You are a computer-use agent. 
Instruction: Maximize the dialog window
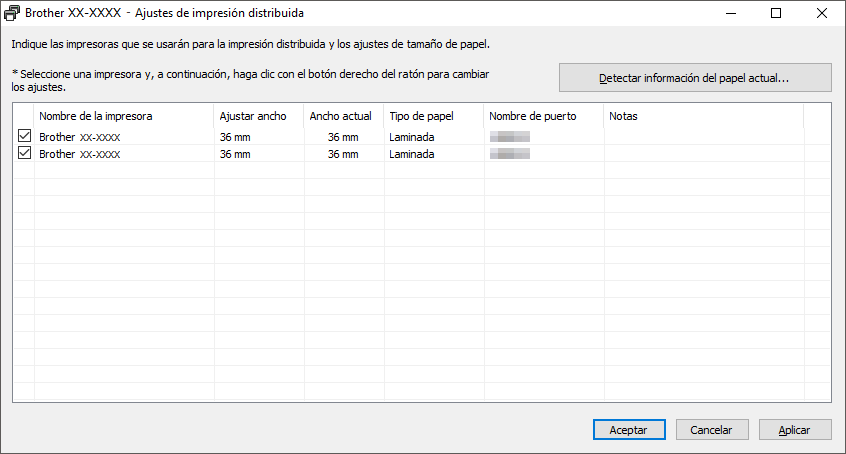pyautogui.click(x=776, y=14)
